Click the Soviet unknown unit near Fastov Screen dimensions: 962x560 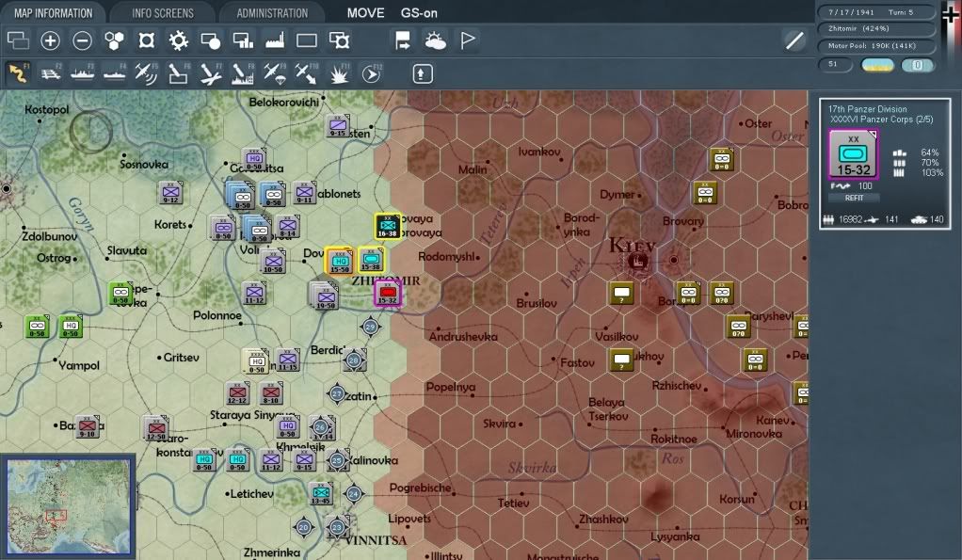click(x=621, y=360)
